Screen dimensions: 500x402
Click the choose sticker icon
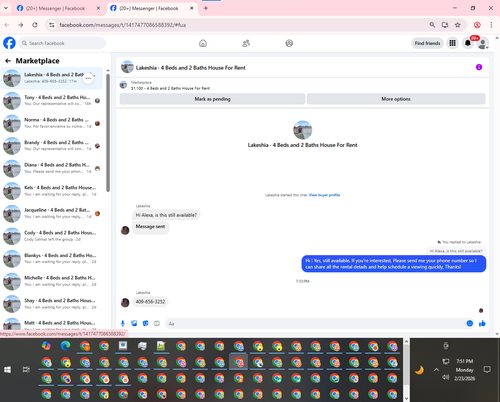click(x=145, y=323)
